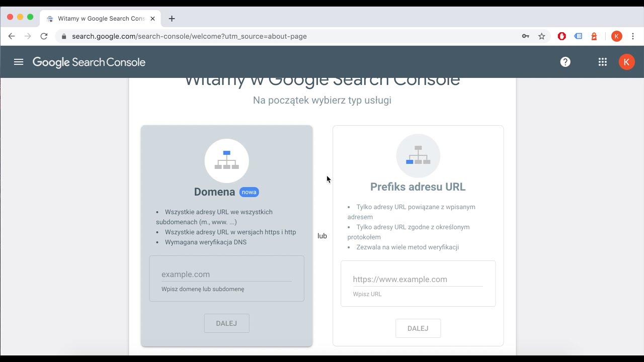Open the Google account avatar K

pyautogui.click(x=626, y=62)
